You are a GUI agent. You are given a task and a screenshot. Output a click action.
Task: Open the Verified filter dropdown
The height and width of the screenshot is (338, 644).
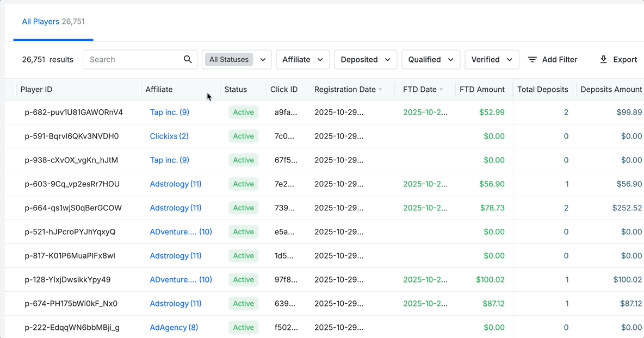click(x=492, y=59)
